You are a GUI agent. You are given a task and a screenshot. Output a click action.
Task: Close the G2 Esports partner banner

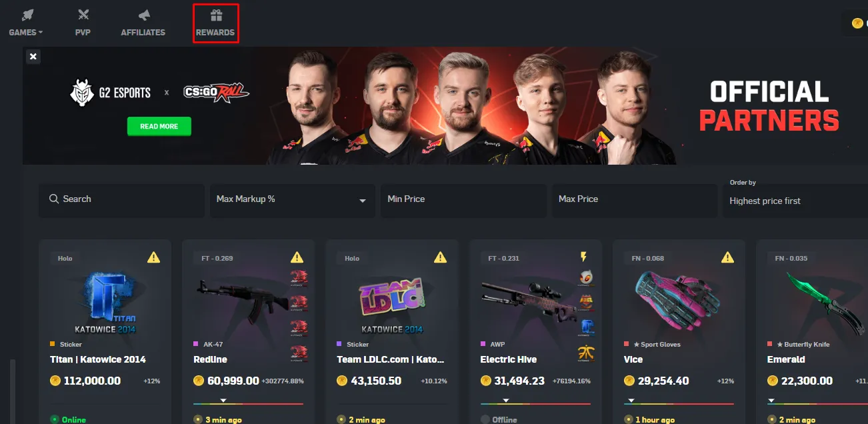[x=33, y=57]
